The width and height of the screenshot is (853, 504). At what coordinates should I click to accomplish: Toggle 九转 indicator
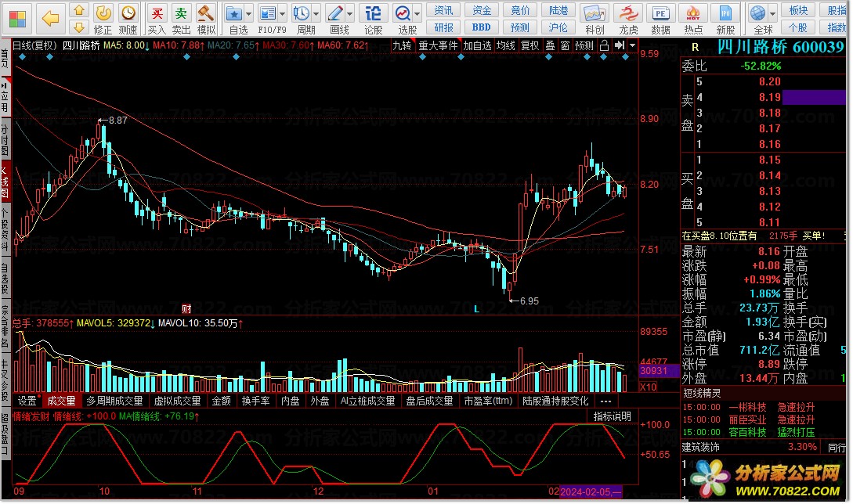(x=402, y=45)
